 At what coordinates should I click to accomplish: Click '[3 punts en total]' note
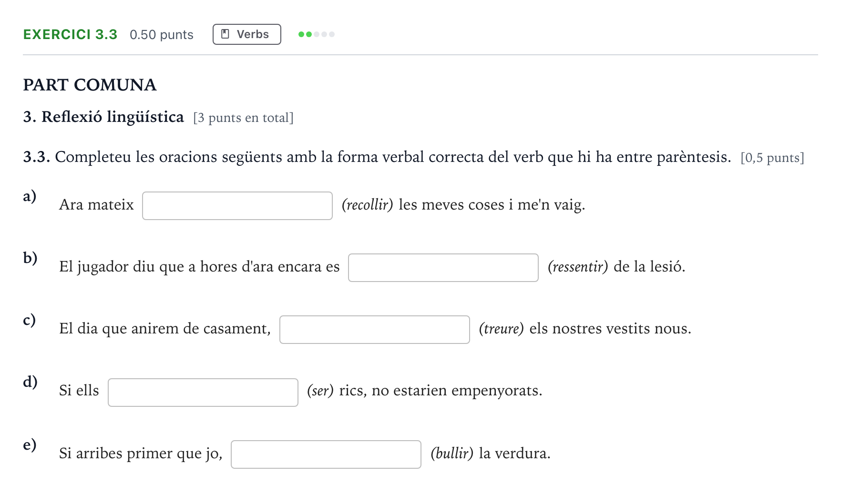point(244,118)
